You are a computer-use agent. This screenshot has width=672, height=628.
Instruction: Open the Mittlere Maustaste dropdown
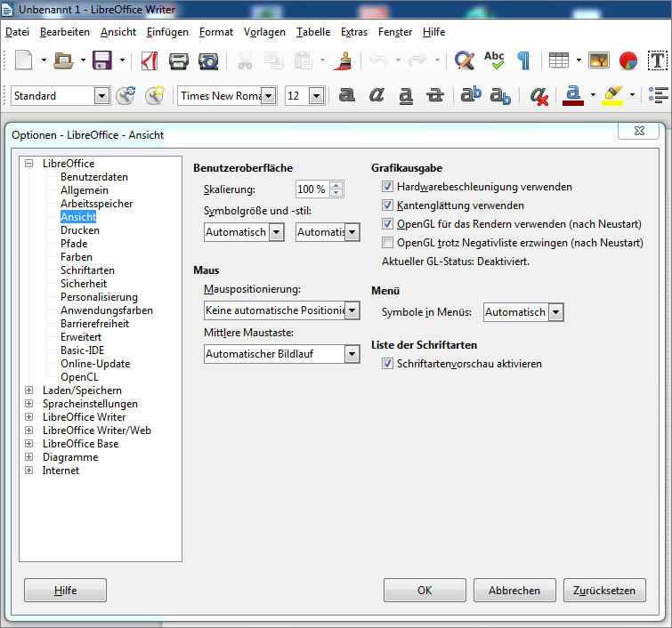point(352,354)
